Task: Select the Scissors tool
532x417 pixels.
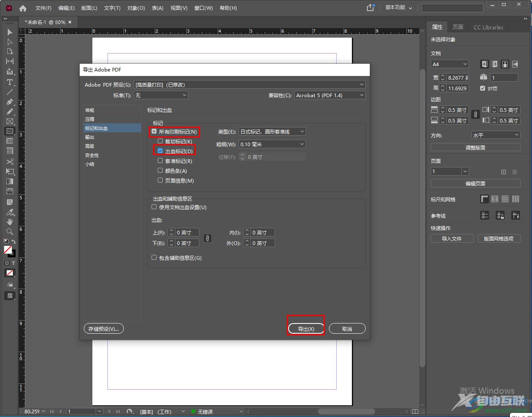Action: (10, 162)
